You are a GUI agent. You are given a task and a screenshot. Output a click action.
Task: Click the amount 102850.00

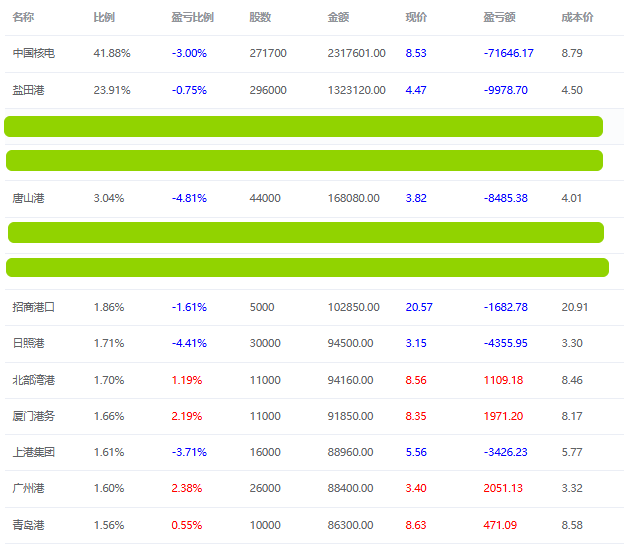[353, 307]
